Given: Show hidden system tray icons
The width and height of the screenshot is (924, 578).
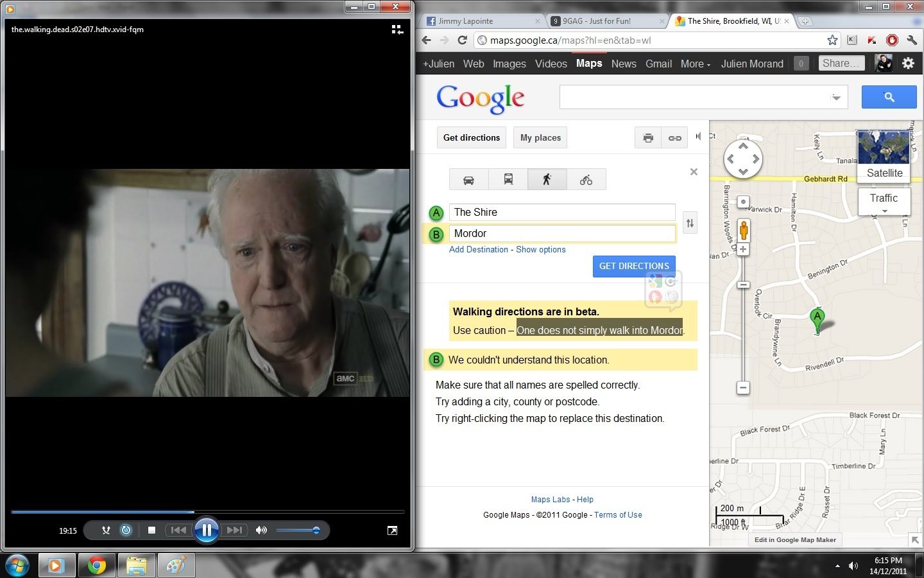Looking at the screenshot, I should (x=837, y=566).
